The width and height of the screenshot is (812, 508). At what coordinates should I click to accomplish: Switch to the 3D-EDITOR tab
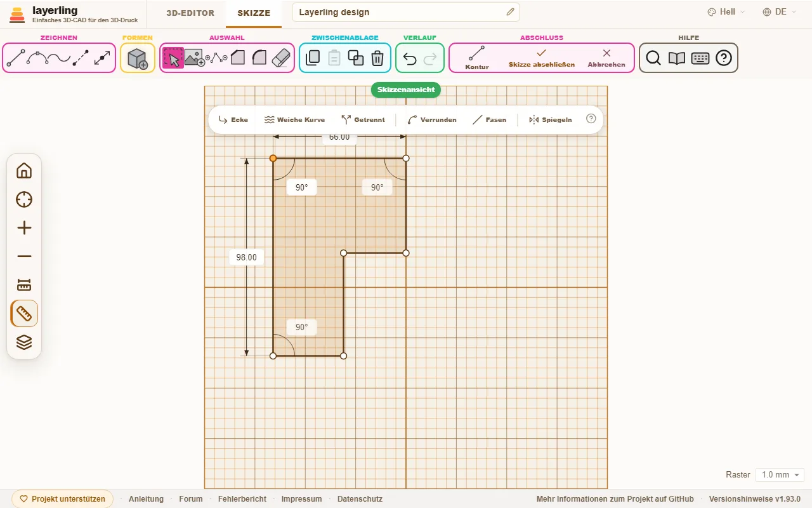coord(190,13)
